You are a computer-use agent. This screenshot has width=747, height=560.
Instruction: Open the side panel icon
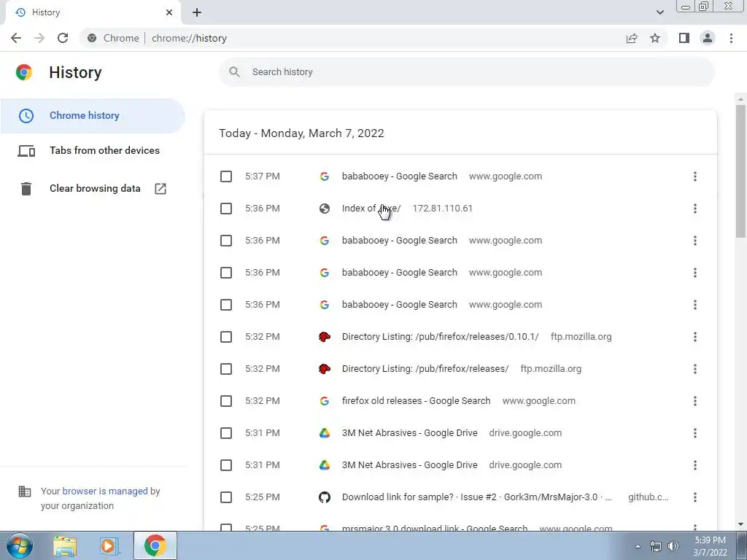click(x=684, y=38)
